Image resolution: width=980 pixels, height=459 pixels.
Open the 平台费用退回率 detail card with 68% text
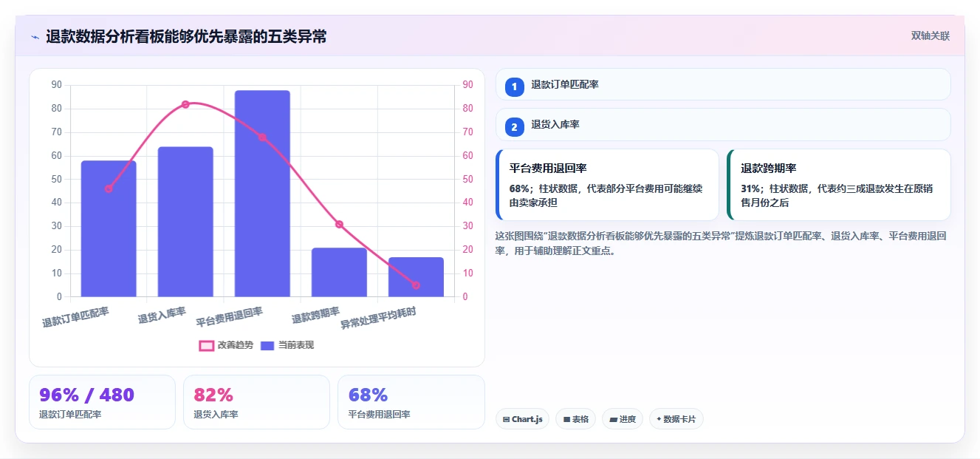point(607,185)
